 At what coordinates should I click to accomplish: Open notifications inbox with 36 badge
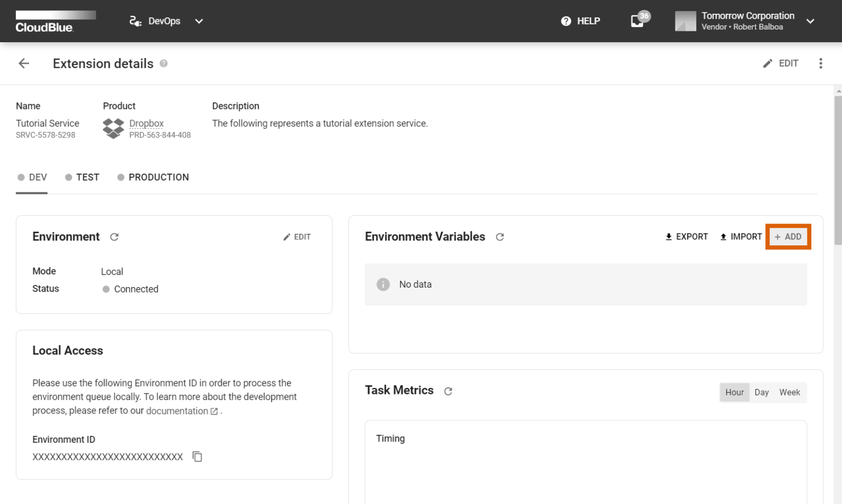click(x=639, y=20)
